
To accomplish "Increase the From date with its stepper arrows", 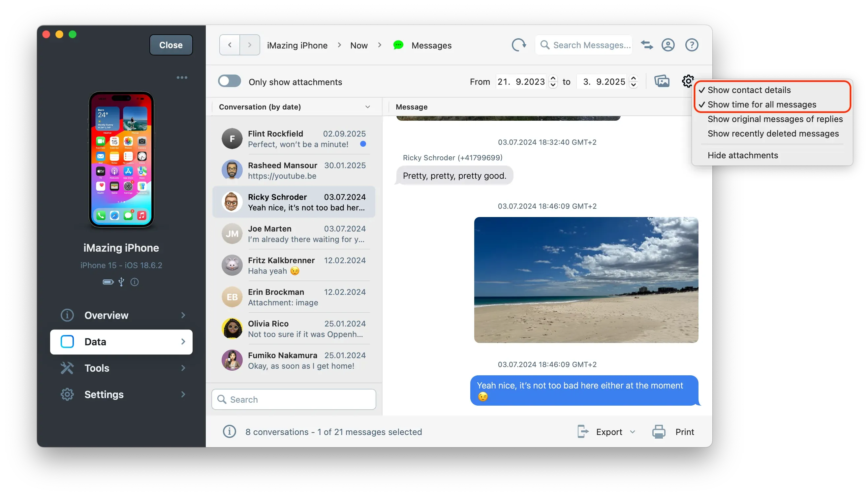I will pyautogui.click(x=552, y=79).
